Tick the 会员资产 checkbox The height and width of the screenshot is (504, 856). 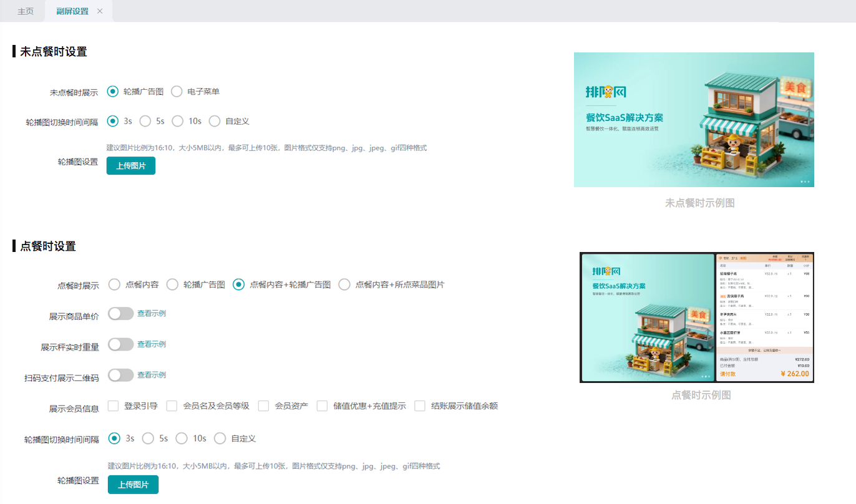click(264, 406)
